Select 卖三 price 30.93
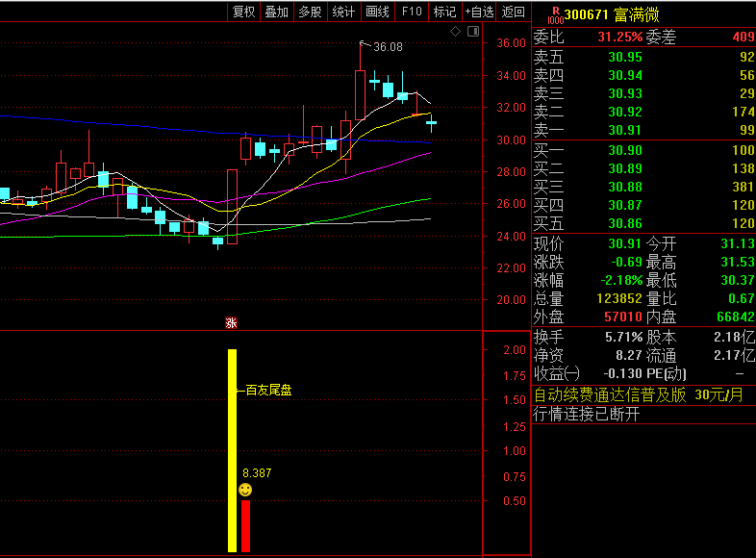756x558 pixels. pos(625,93)
